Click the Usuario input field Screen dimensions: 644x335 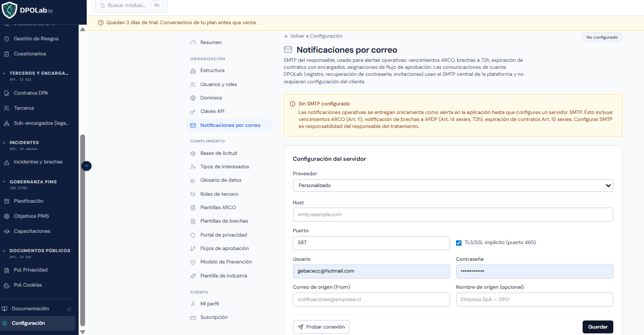point(372,271)
